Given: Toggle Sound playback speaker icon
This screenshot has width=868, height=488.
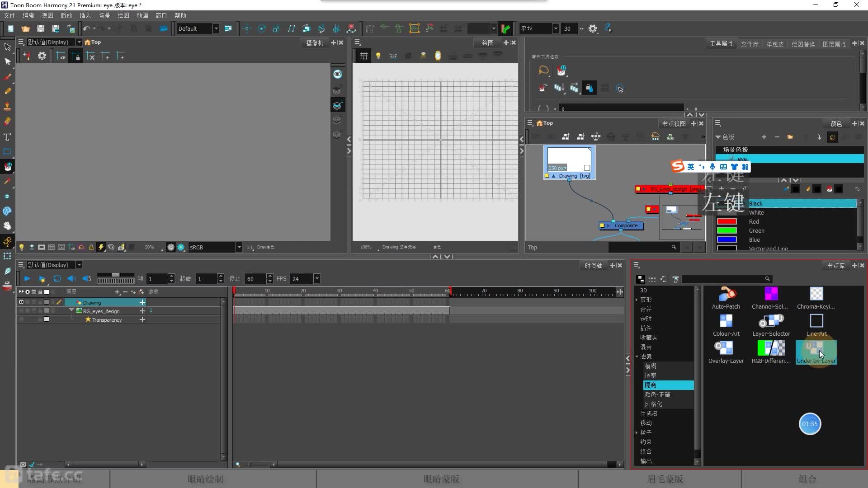Looking at the screenshot, I should coord(71,279).
